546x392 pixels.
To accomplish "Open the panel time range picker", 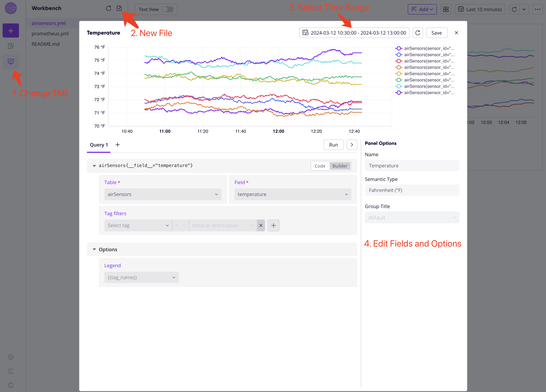I will point(354,33).
